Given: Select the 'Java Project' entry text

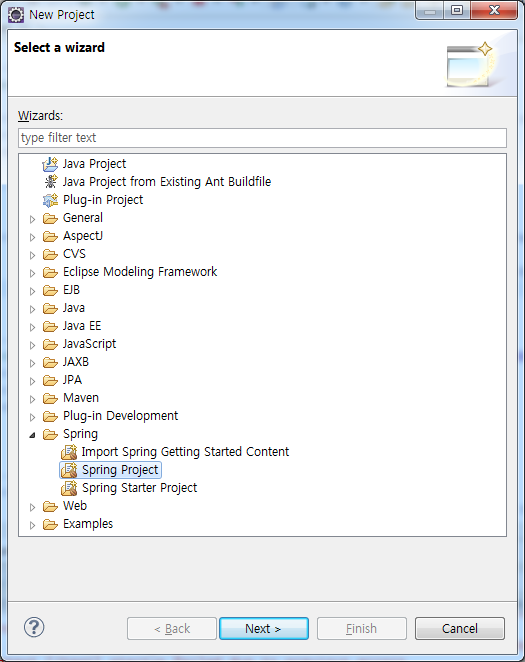Looking at the screenshot, I should coord(95,164).
